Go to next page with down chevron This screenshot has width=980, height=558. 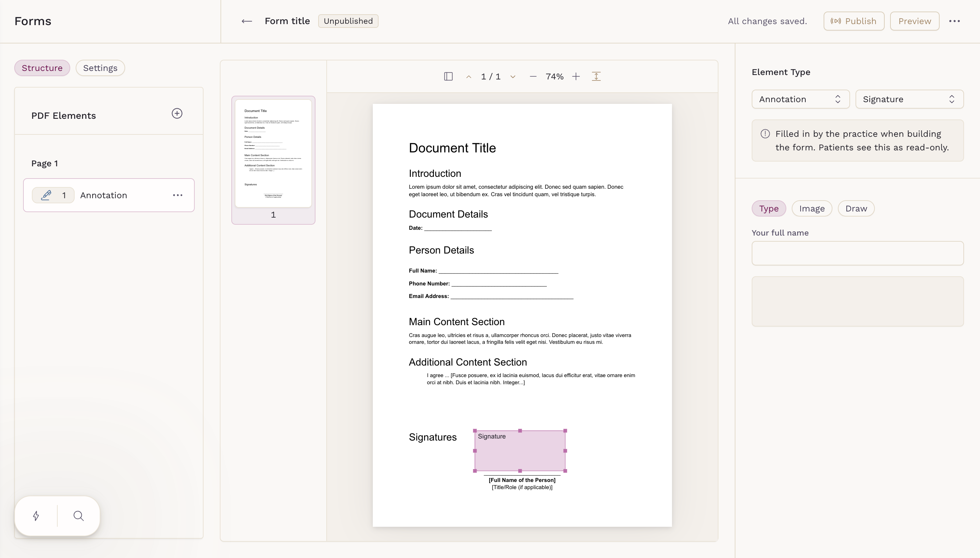tap(513, 76)
